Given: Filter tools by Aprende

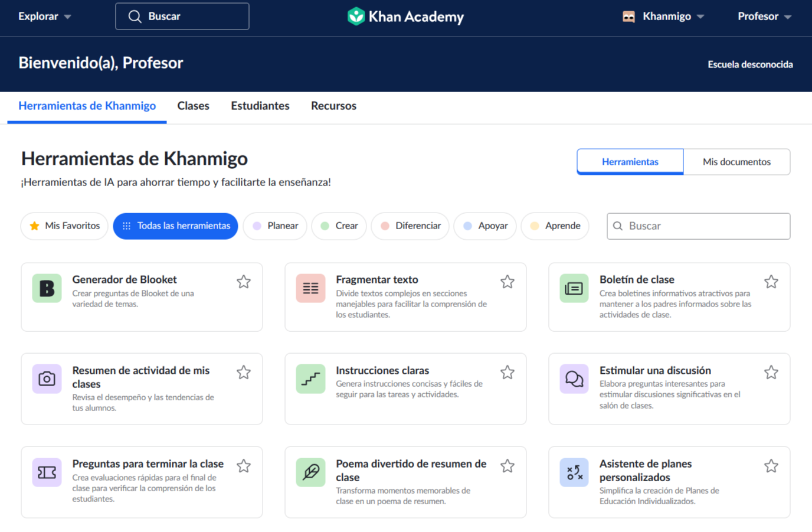Looking at the screenshot, I should coord(555,226).
